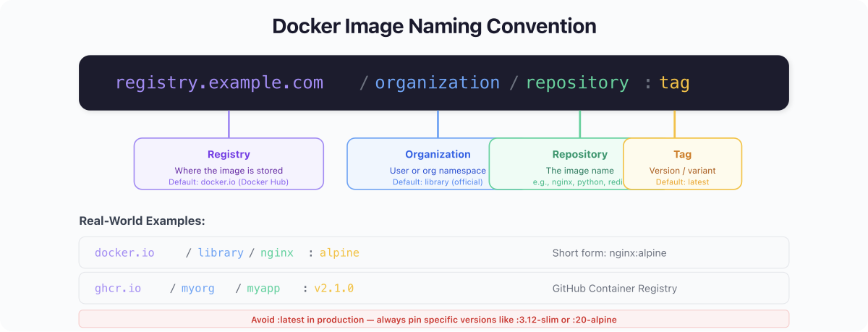The height and width of the screenshot is (332, 868).
Task: Click 'The image name' text
Action: point(579,171)
